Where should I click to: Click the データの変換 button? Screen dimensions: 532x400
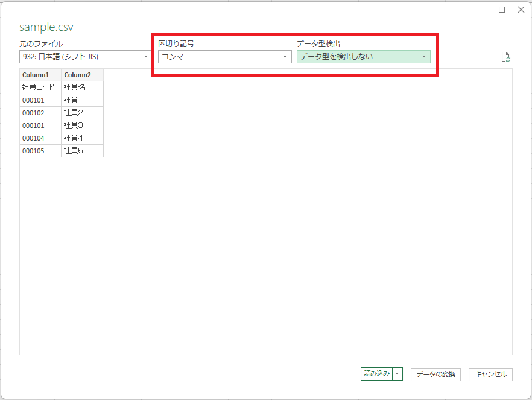435,374
